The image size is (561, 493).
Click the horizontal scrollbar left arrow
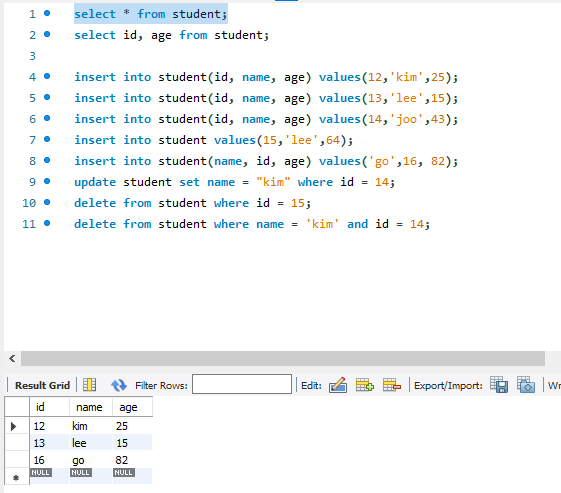tap(12, 358)
